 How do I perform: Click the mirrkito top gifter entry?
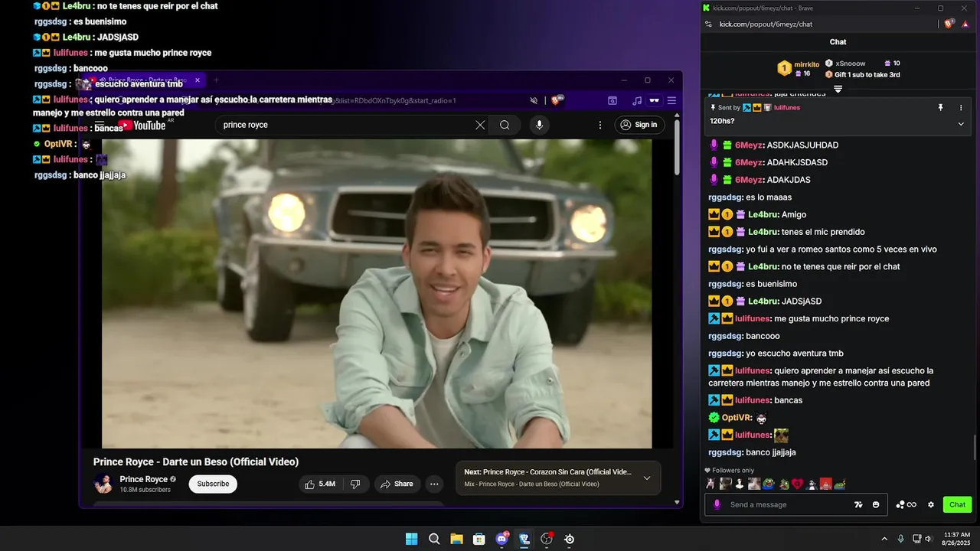click(799, 68)
